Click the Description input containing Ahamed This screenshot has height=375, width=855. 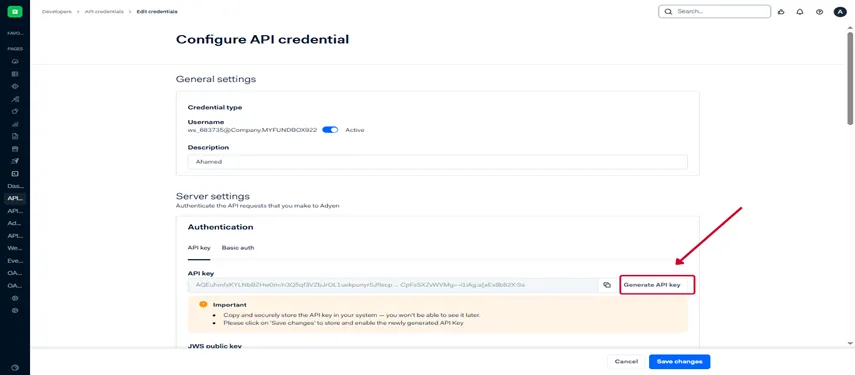tap(437, 162)
